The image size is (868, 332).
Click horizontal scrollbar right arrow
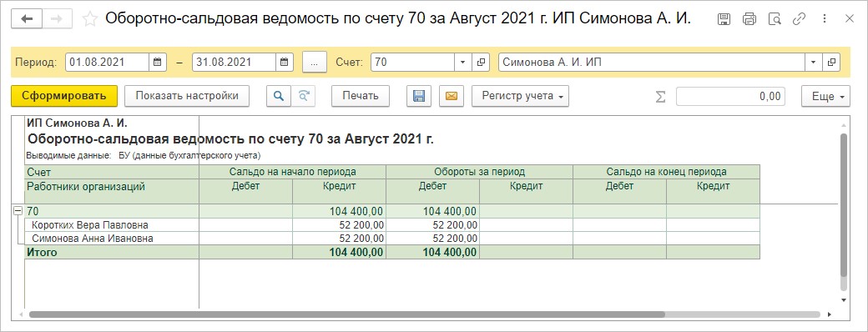point(830,314)
